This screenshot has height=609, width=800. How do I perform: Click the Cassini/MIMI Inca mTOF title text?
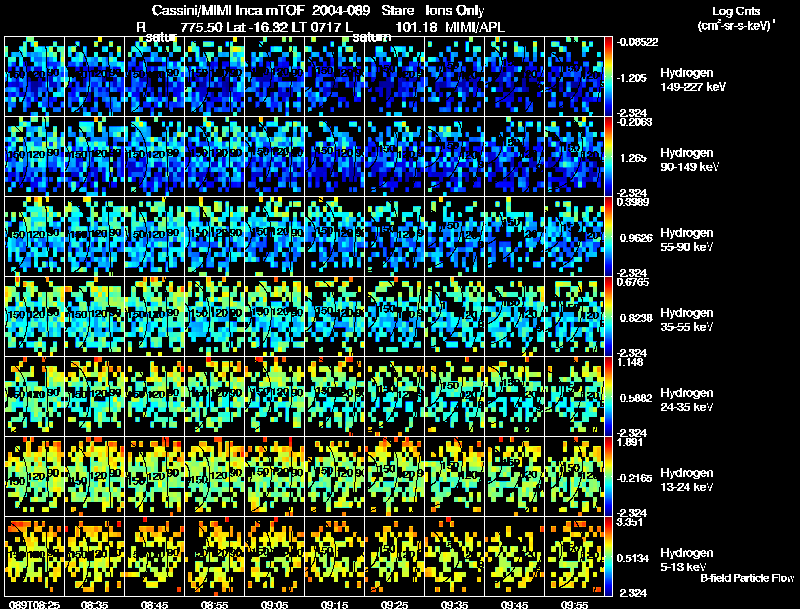pyautogui.click(x=228, y=10)
